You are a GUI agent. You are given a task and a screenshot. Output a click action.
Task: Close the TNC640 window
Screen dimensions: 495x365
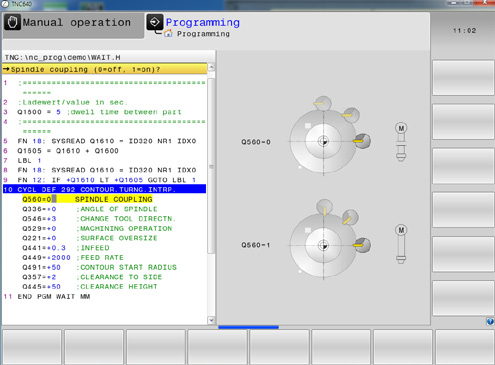pyautogui.click(x=484, y=3)
